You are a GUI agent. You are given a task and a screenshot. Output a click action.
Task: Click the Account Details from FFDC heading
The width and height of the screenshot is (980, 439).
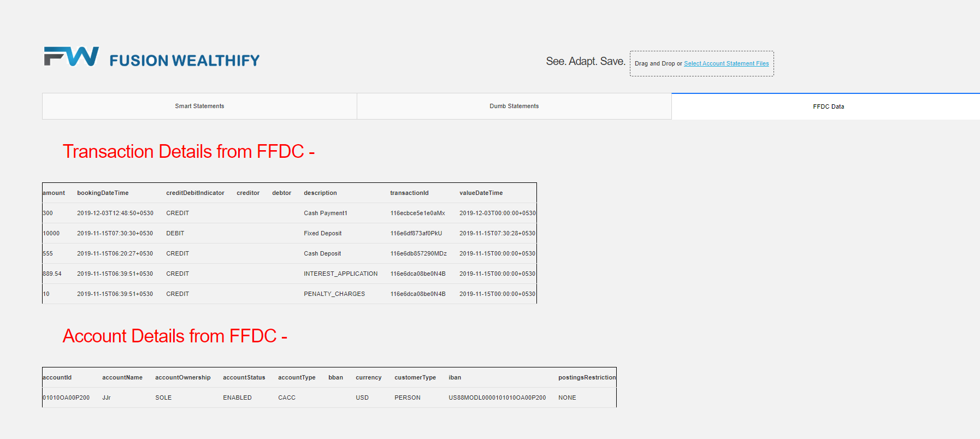(x=175, y=336)
